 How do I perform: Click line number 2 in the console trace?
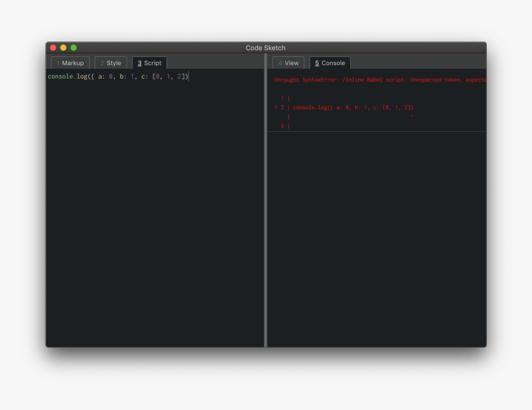coord(283,107)
